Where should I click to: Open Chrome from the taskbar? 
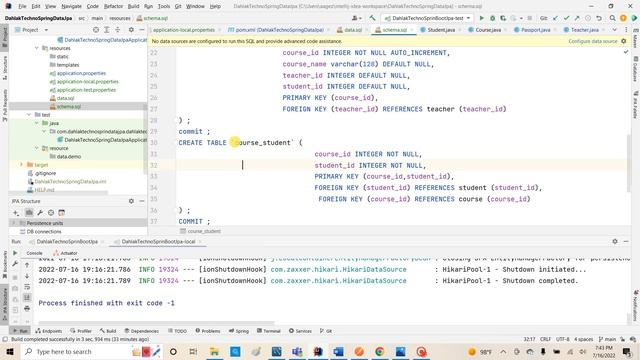(x=380, y=351)
